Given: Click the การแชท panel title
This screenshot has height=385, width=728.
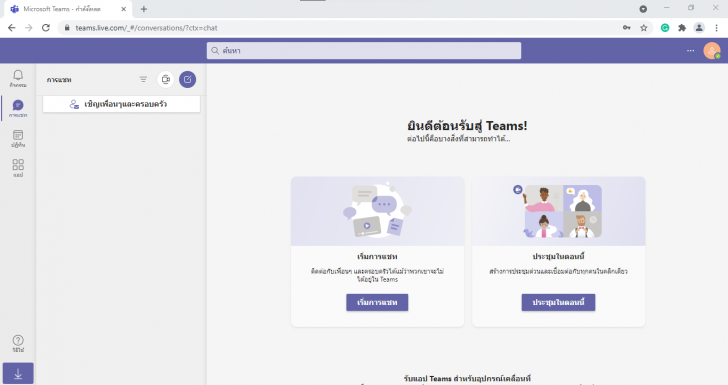Looking at the screenshot, I should 59,80.
